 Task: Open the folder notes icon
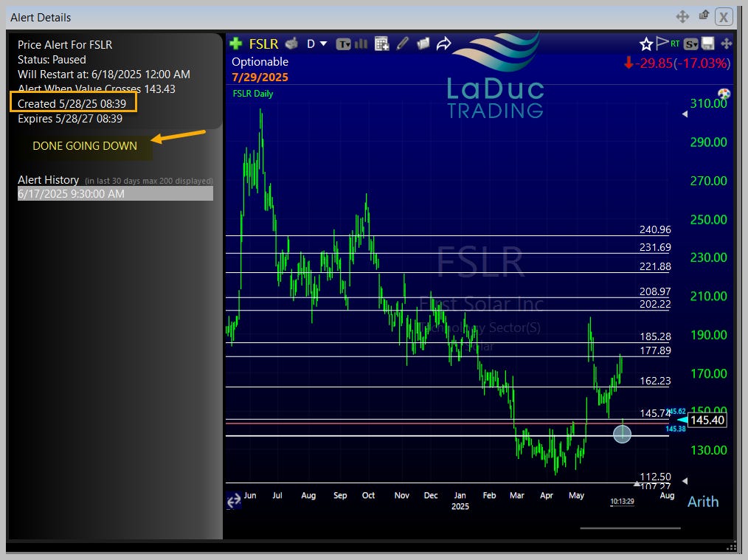(x=423, y=44)
